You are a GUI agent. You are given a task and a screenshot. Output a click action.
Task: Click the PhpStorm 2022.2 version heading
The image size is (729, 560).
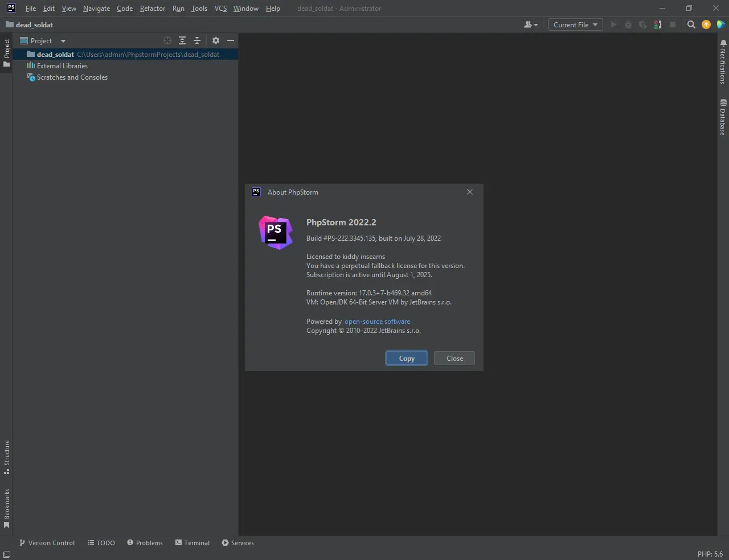(341, 223)
